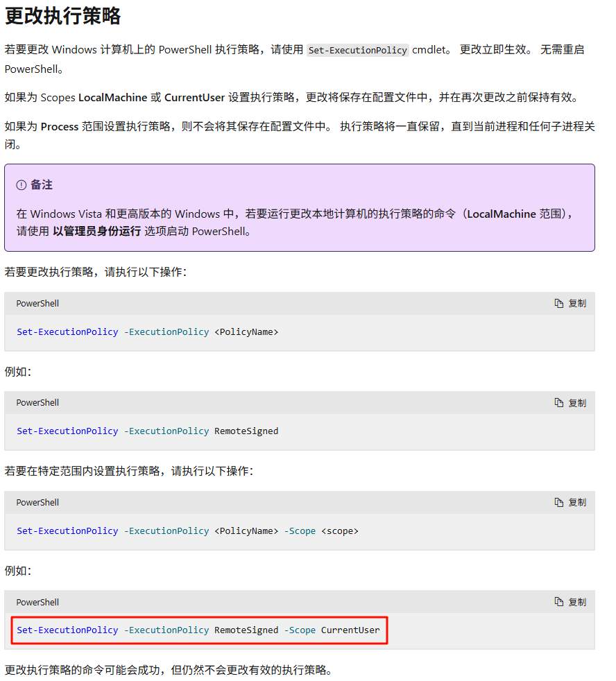This screenshot has height=681, width=616.
Task: Click Set-ExecutionPolicy in the red-highlighted command
Action: (67, 630)
